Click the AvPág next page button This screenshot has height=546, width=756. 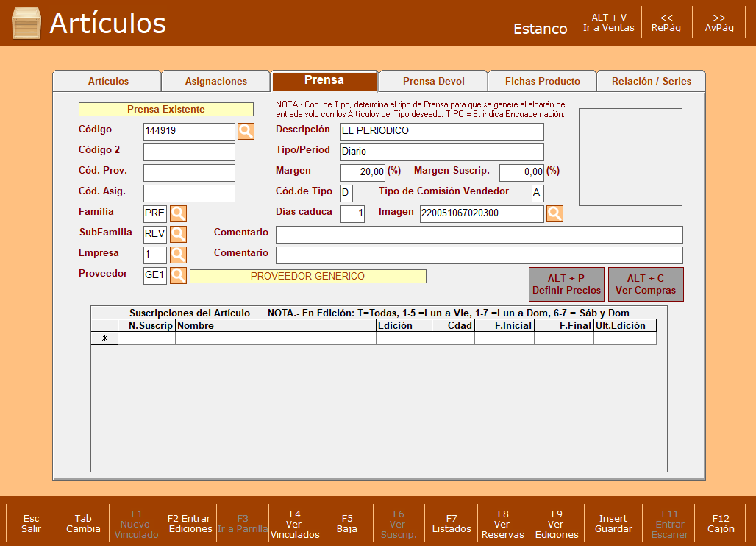click(719, 23)
